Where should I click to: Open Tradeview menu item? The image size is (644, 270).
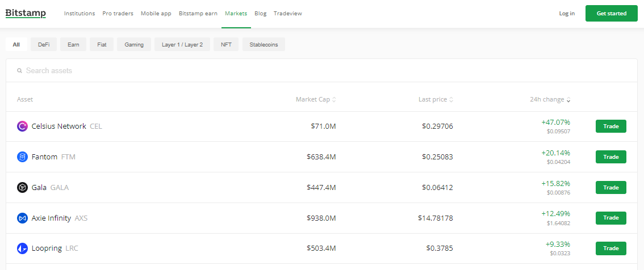pyautogui.click(x=287, y=14)
